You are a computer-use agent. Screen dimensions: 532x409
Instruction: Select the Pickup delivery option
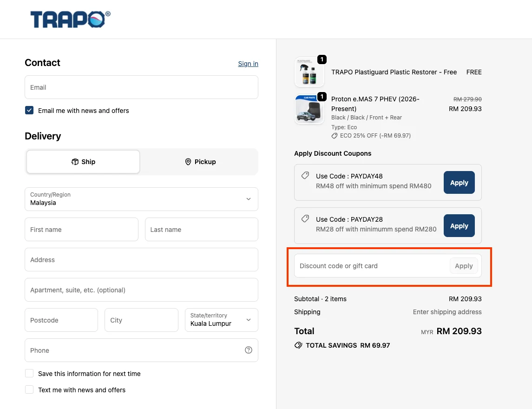click(x=200, y=162)
